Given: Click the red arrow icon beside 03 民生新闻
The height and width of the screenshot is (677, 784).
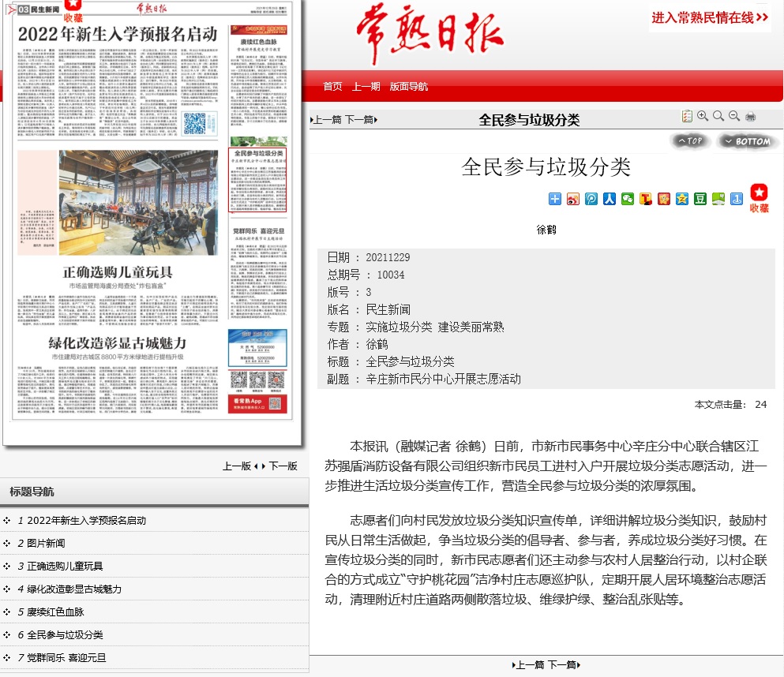Looking at the screenshot, I should tap(11, 9).
